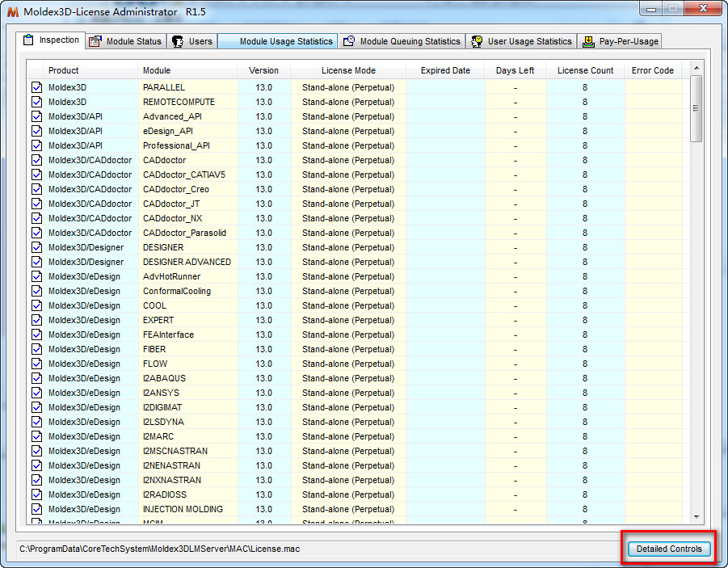Click the User Usage Statistics tab icon
This screenshot has width=728, height=568.
click(x=477, y=41)
